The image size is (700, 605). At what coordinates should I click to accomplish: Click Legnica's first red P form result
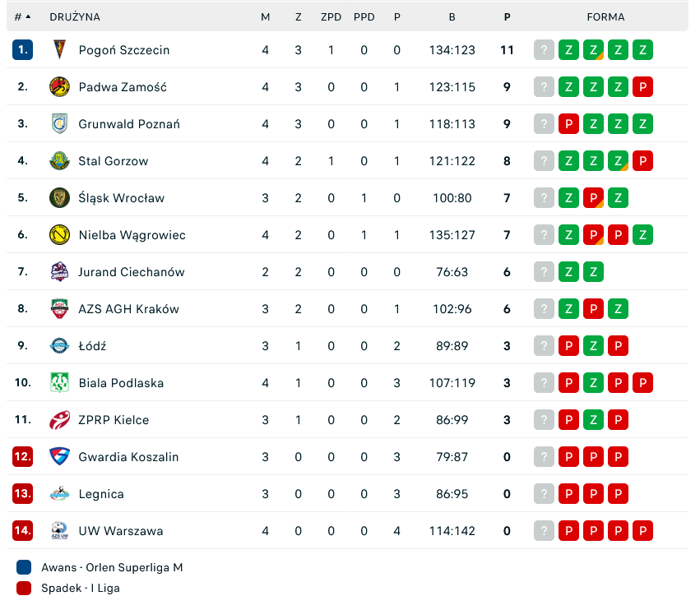[x=568, y=494]
